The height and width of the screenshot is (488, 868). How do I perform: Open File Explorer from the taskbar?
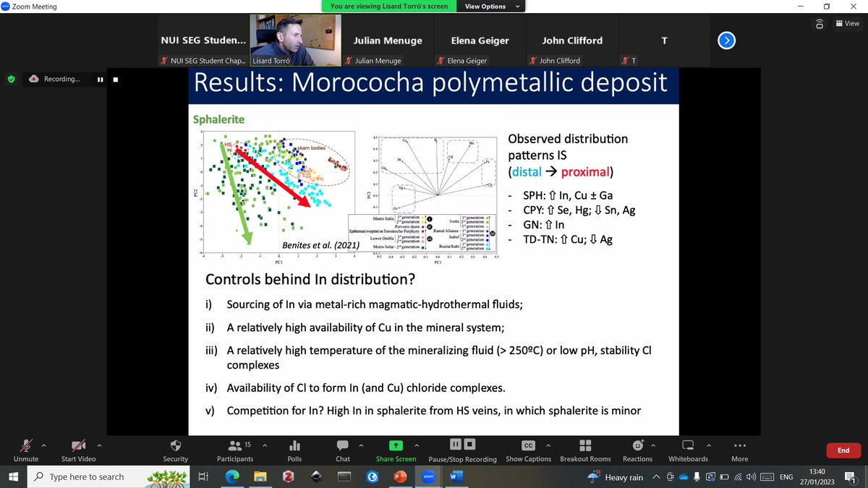click(x=260, y=477)
